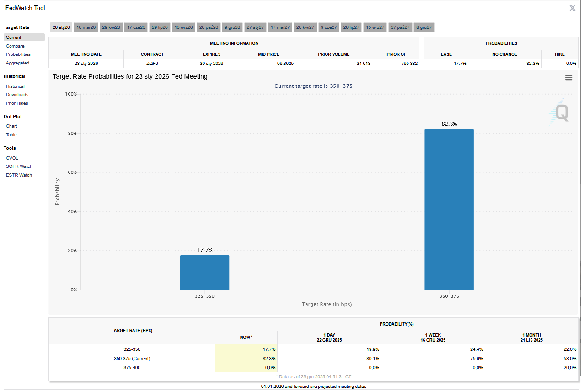The image size is (585, 392).
Task: Open ESTR Watch tool
Action: [x=19, y=175]
